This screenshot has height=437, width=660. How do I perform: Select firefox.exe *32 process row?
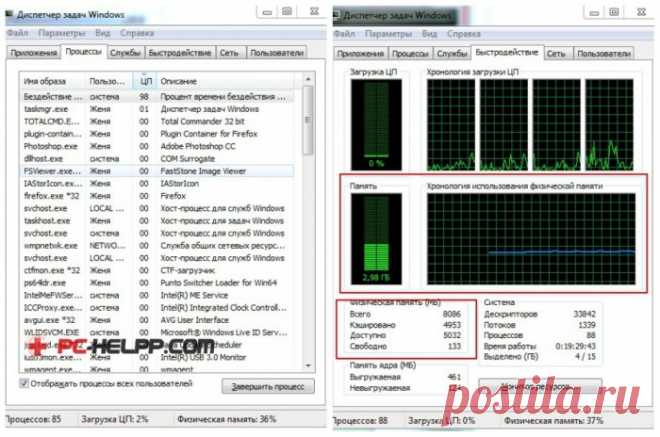point(157,196)
